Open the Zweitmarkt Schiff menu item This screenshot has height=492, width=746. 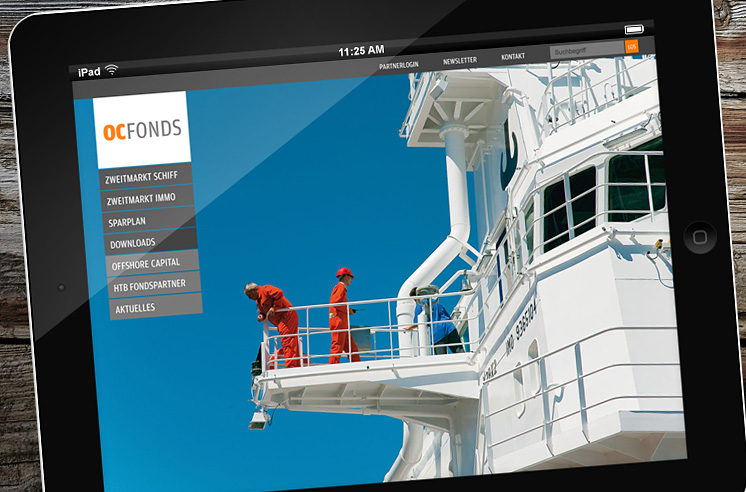pos(146,177)
